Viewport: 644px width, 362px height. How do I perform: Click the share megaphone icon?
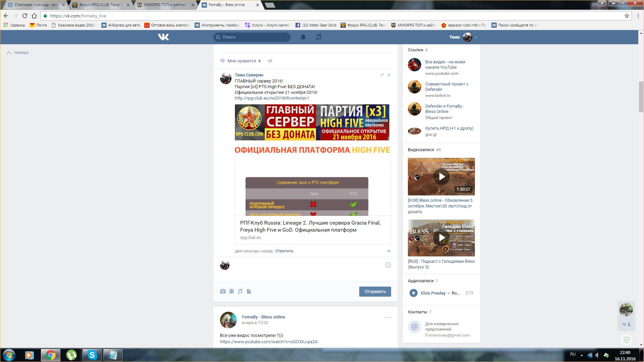click(270, 61)
